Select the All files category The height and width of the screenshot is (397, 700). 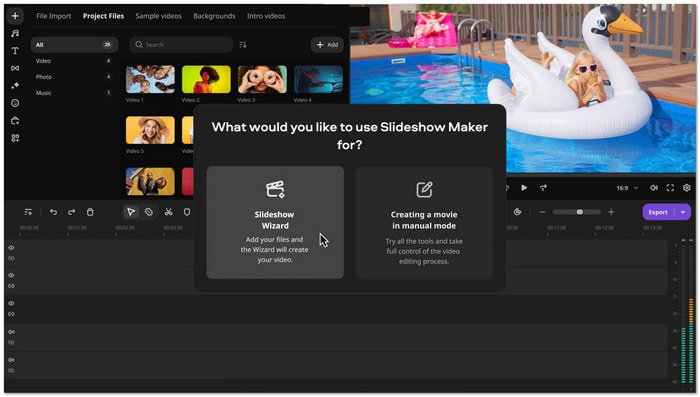coord(74,45)
